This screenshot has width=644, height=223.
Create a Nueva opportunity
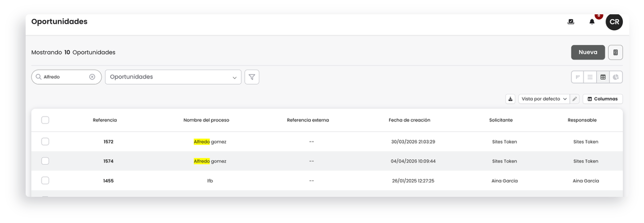[x=588, y=52]
